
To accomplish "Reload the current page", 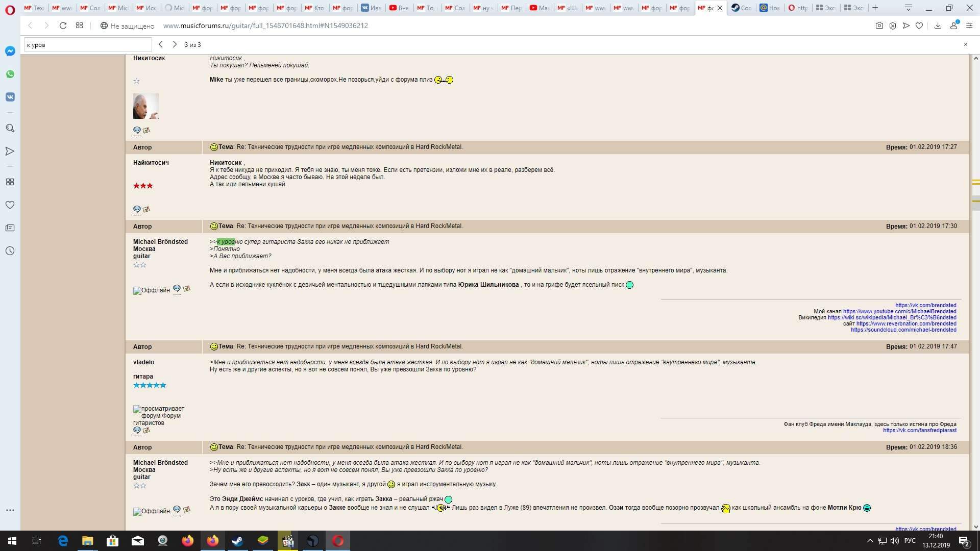I will pyautogui.click(x=63, y=26).
